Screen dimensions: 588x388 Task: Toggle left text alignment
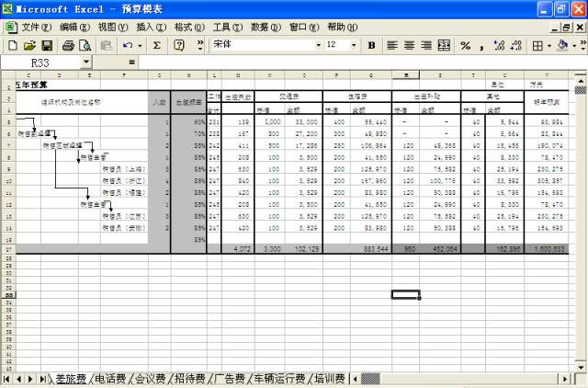[391, 45]
